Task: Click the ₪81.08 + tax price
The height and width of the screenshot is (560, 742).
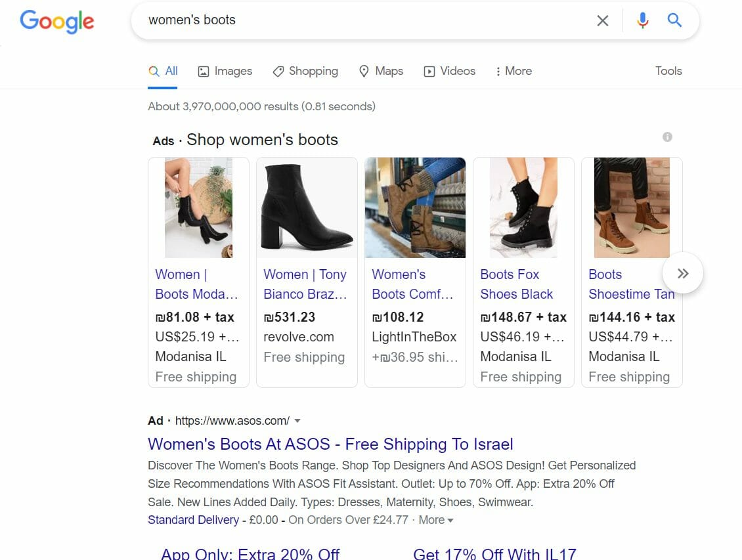Action: (194, 317)
